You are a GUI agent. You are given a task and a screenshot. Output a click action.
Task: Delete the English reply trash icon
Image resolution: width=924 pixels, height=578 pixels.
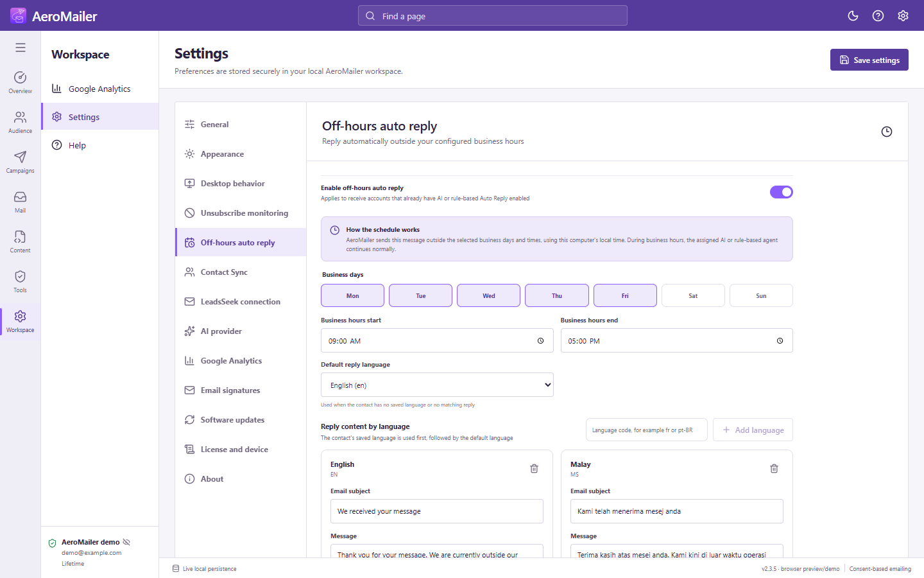click(534, 469)
